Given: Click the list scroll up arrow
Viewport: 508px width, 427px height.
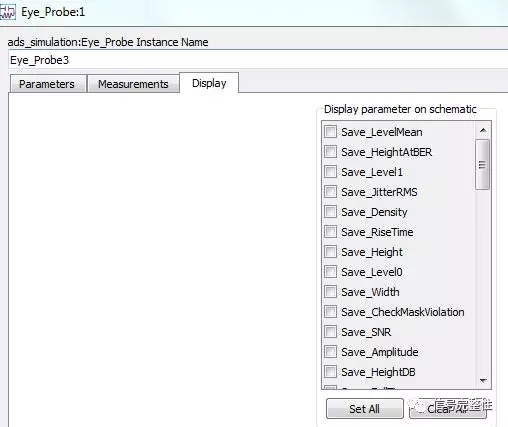Looking at the screenshot, I should click(483, 130).
